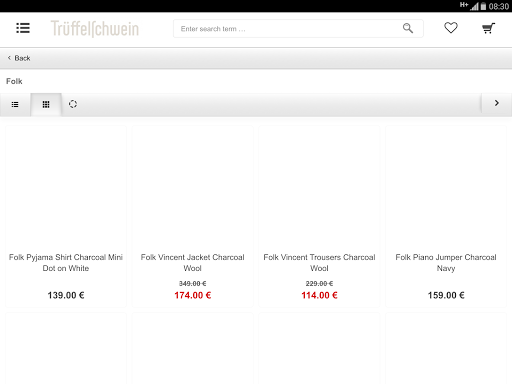Switch to grid view layout
The width and height of the screenshot is (512, 384).
(46, 105)
